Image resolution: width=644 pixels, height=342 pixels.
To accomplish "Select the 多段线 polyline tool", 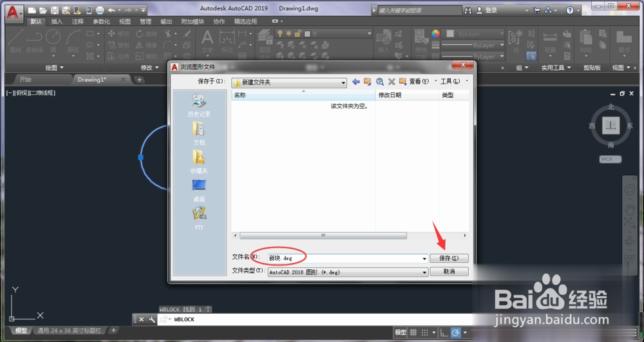I will click(34, 41).
